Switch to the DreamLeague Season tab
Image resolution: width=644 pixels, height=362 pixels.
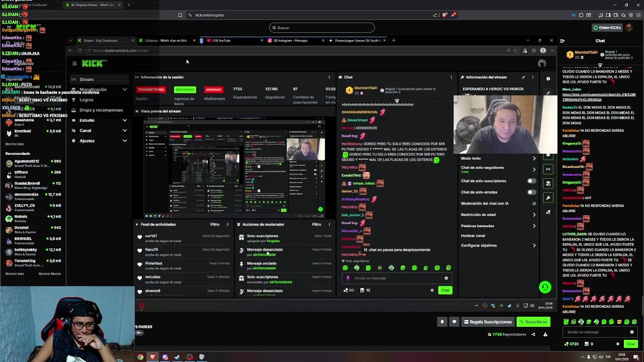click(358, 40)
